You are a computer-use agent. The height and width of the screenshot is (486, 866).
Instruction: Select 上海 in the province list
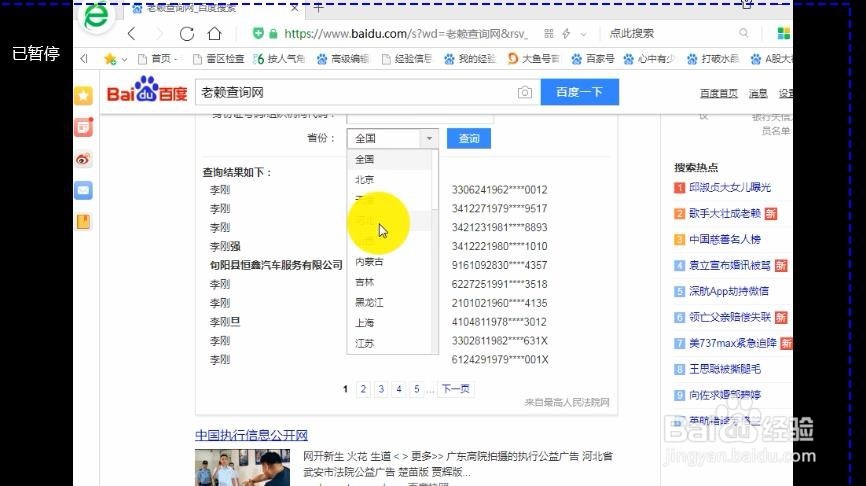pyautogui.click(x=365, y=323)
